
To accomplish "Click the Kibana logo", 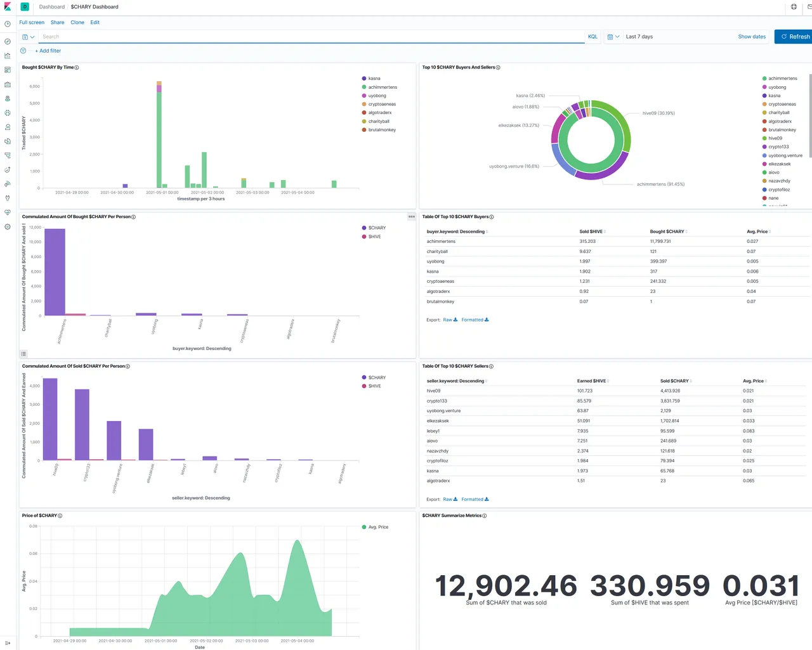I will [x=8, y=7].
